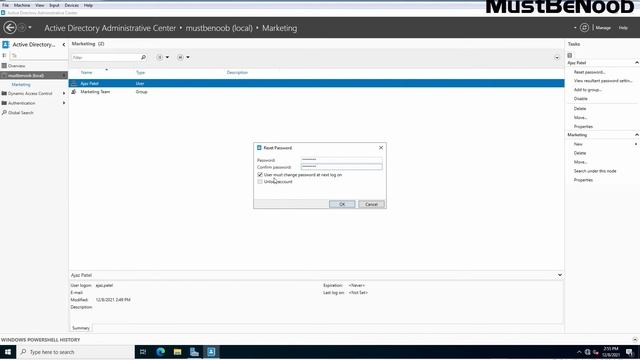
Task: Select the mustbenoob (local) node
Action: coord(34,76)
